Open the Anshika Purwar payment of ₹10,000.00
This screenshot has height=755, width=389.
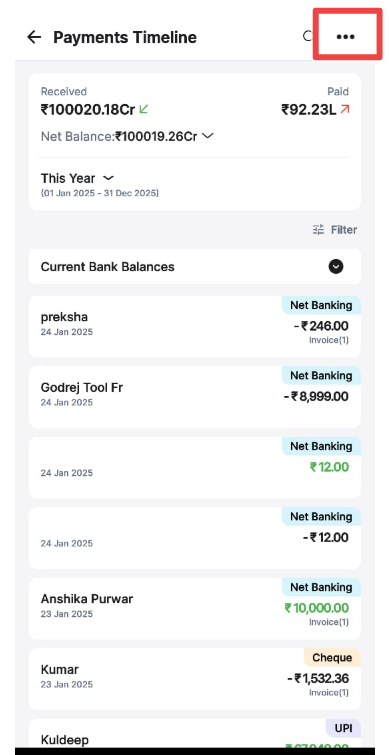[x=194, y=609]
